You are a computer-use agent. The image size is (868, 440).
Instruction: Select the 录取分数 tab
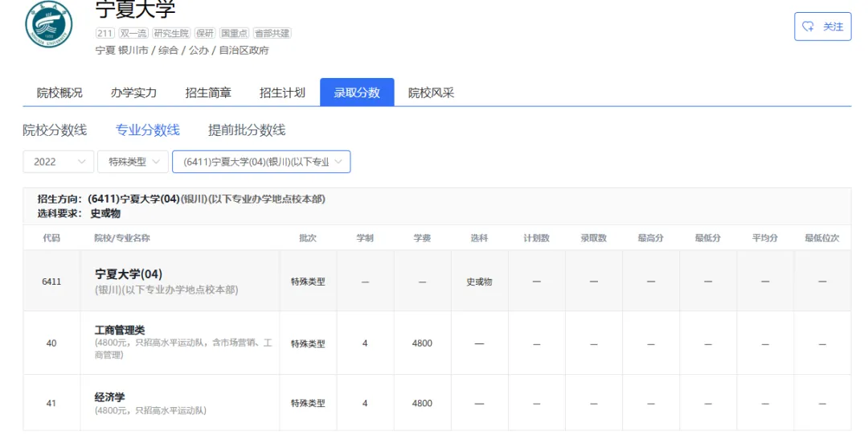click(x=357, y=93)
